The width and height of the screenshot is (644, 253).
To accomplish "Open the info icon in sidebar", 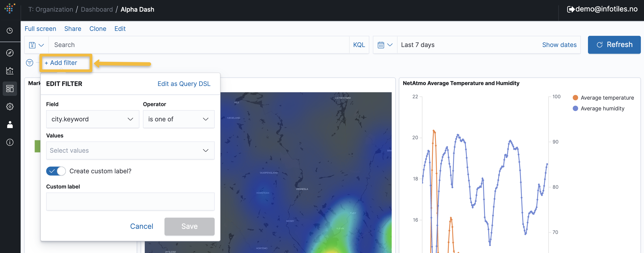I will click(x=10, y=142).
